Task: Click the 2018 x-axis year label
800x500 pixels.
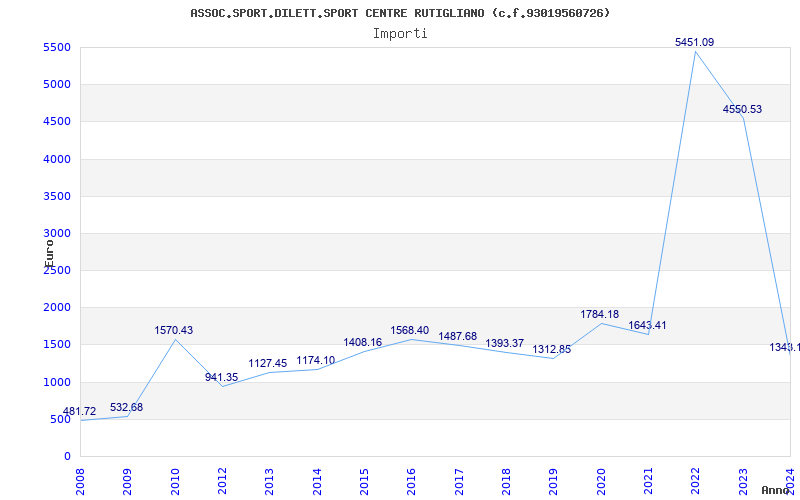Action: [x=506, y=482]
